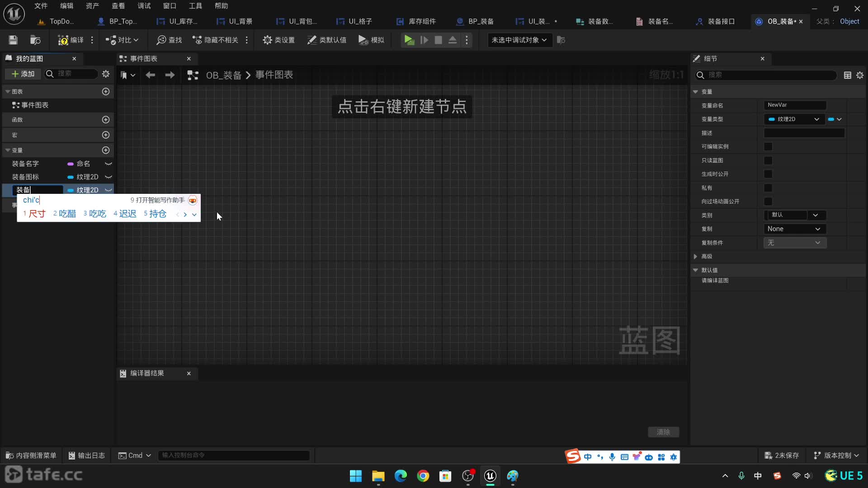Screen dimensions: 868x488
Task: Click the 查找 find tool
Action: point(169,40)
